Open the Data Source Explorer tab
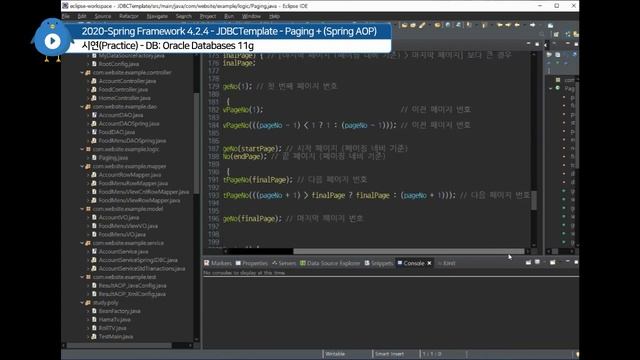 click(x=330, y=263)
